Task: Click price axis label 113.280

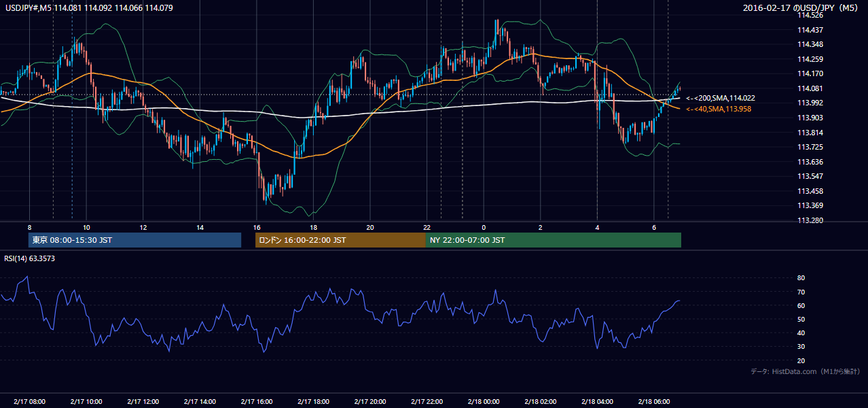Action: (810, 220)
